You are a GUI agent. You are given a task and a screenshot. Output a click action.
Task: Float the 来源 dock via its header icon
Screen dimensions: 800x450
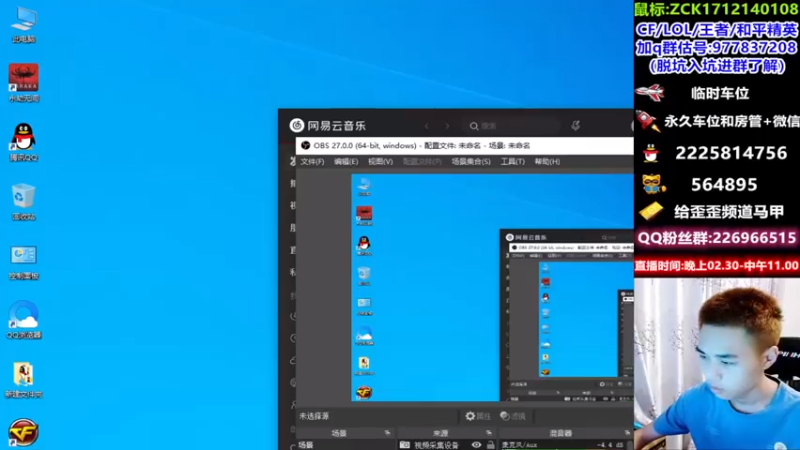pyautogui.click(x=489, y=433)
